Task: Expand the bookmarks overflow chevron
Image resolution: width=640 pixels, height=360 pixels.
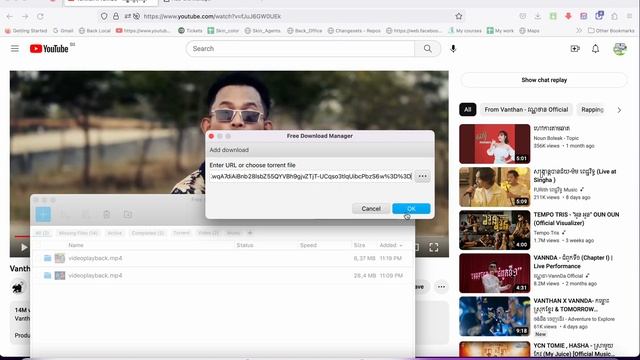Action: click(x=579, y=31)
